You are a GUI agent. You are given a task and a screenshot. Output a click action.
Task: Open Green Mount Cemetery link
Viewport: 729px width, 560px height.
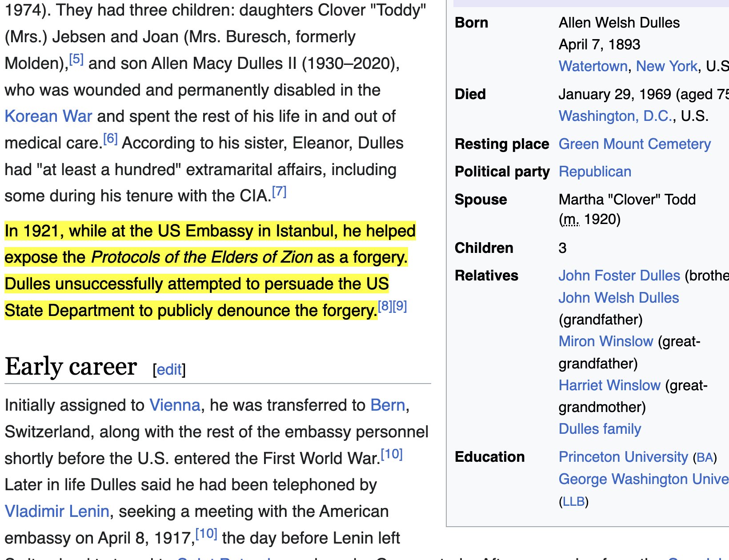point(634,144)
